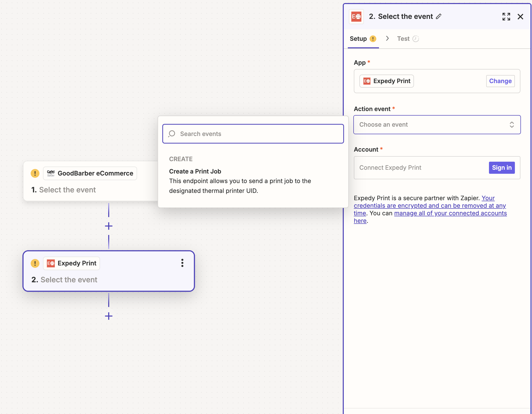The height and width of the screenshot is (414, 532).
Task: Open the Choose an event dropdown
Action: [x=437, y=125]
